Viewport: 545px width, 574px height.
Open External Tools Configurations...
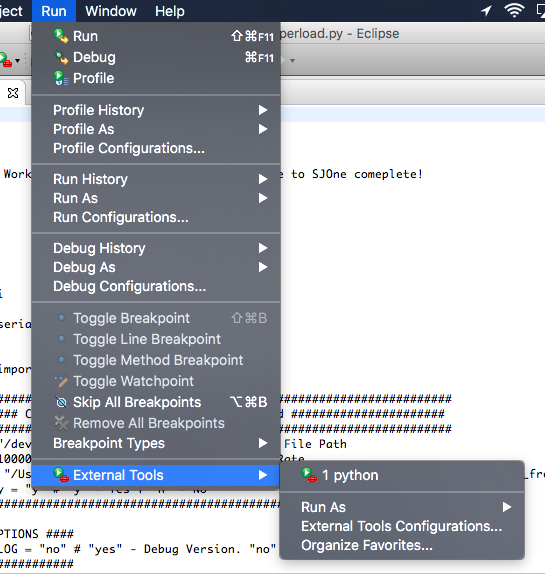pos(402,526)
